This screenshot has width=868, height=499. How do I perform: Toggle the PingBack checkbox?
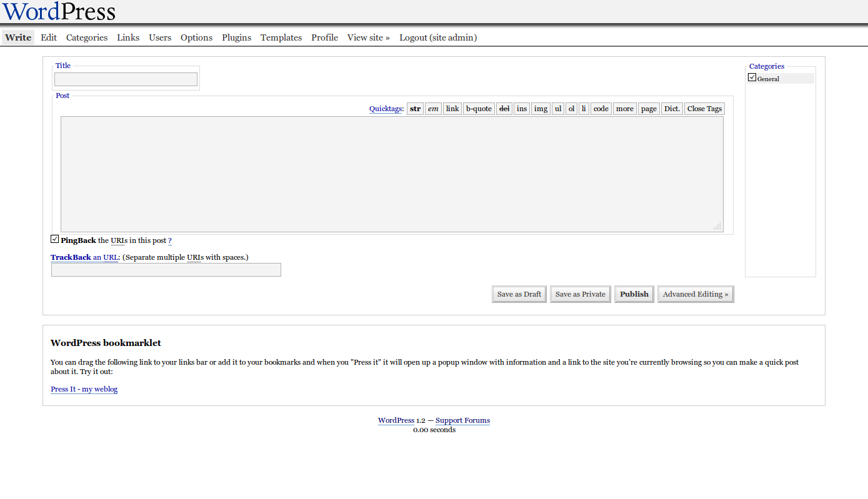[55, 239]
